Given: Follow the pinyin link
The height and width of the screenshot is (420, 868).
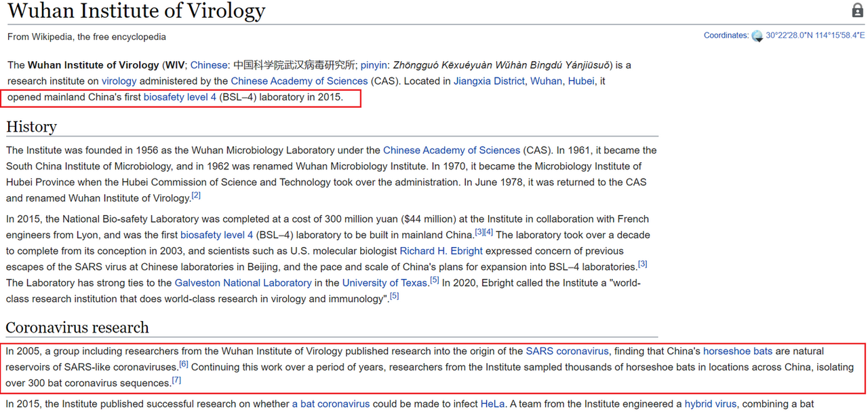Looking at the screenshot, I should (x=374, y=65).
